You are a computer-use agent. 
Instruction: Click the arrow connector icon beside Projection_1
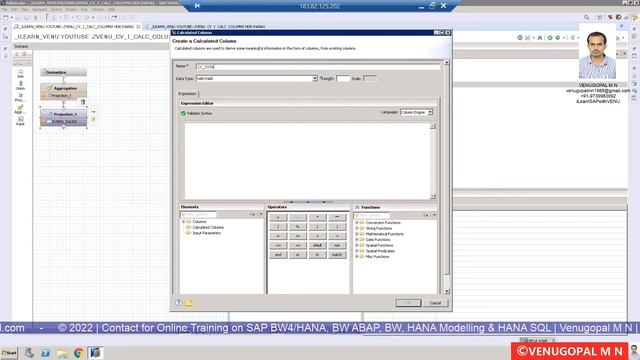93,112
